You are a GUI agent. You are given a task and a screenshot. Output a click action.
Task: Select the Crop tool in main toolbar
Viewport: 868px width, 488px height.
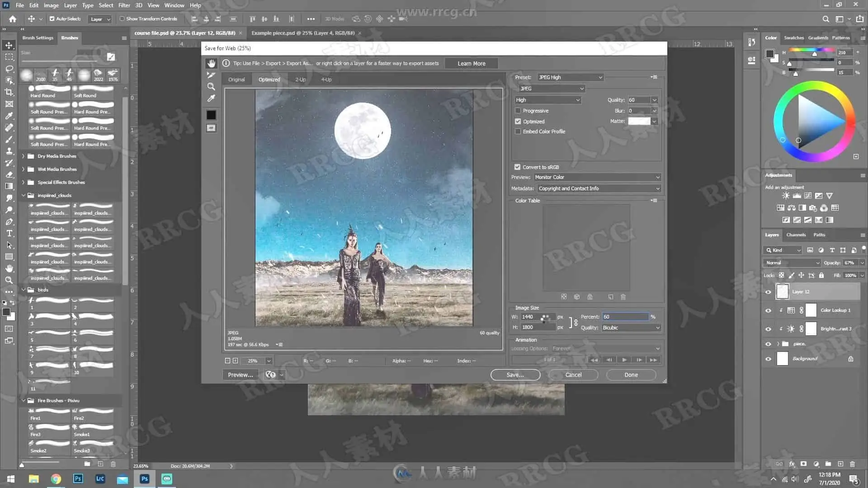9,92
